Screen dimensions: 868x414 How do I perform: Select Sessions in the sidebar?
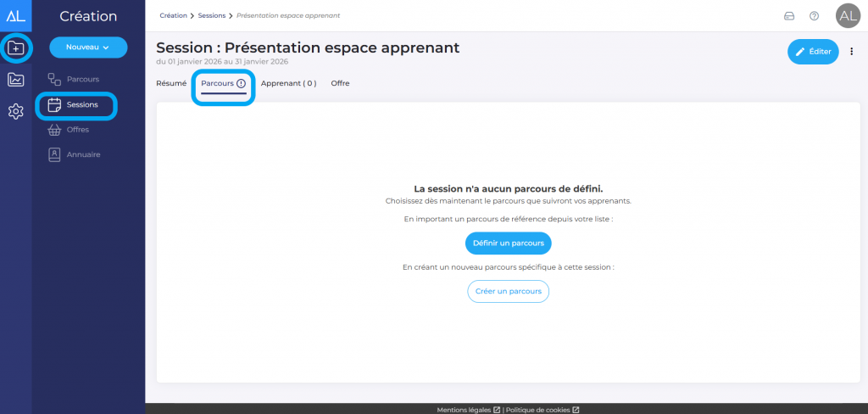(81, 105)
